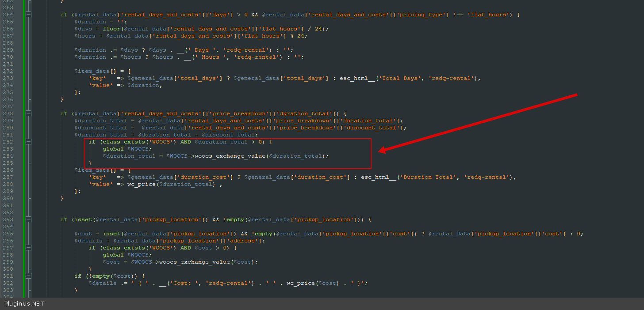Collapse the pickup_location fold at line 293
This screenshot has height=310, width=644.
[29, 219]
